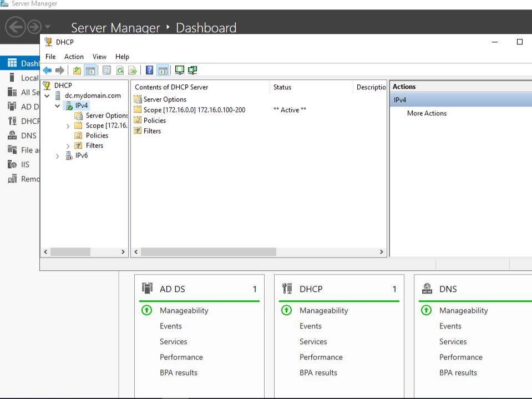The image size is (532, 399).
Task: Select Scope [172.16 in console tree
Action: pos(106,125)
